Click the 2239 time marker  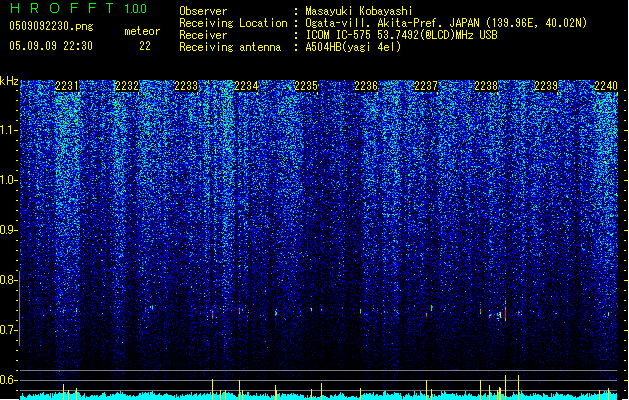coord(546,86)
